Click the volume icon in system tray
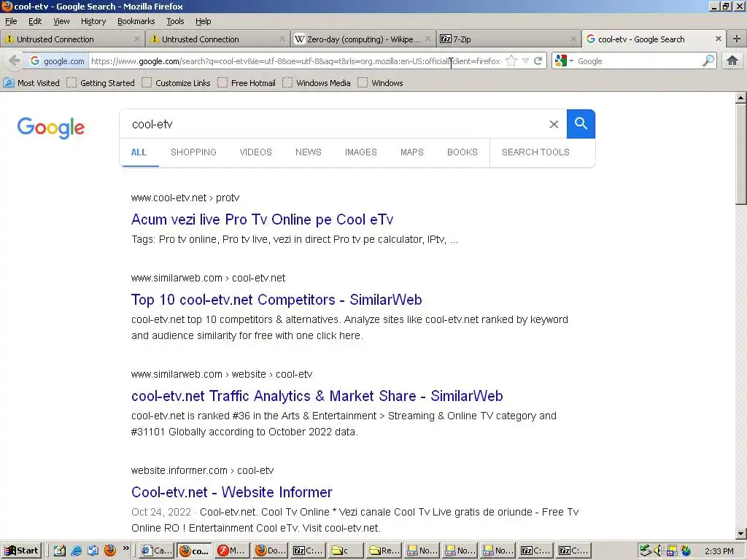The image size is (747, 560). 658,551
